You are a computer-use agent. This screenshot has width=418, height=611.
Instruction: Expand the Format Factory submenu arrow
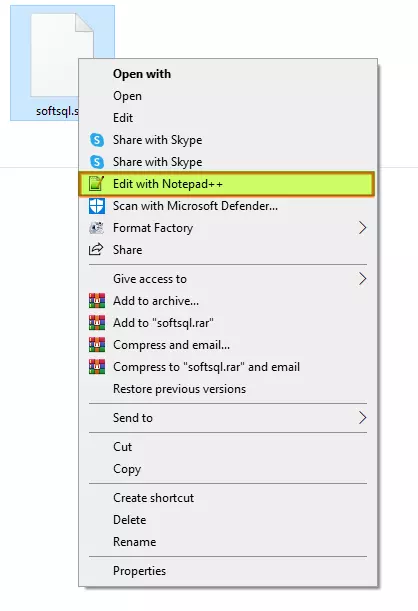(x=363, y=228)
